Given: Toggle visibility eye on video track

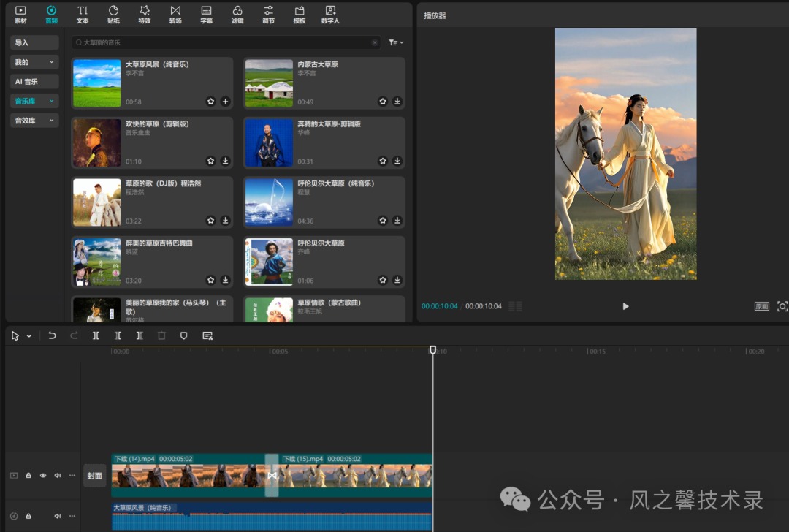Looking at the screenshot, I should (x=43, y=476).
